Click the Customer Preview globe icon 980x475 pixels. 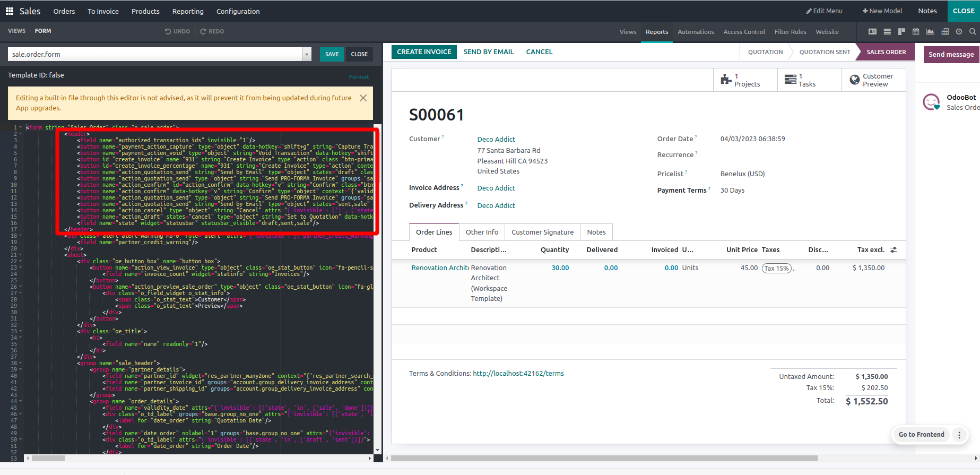[x=855, y=80]
